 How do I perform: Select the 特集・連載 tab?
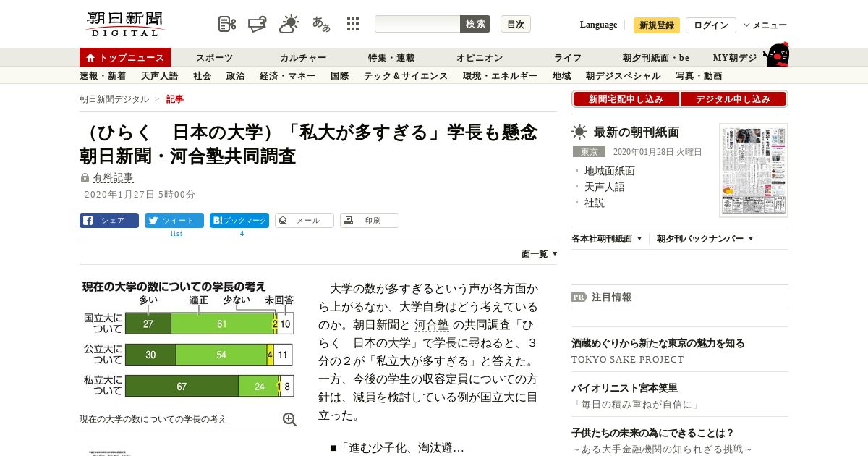click(391, 58)
